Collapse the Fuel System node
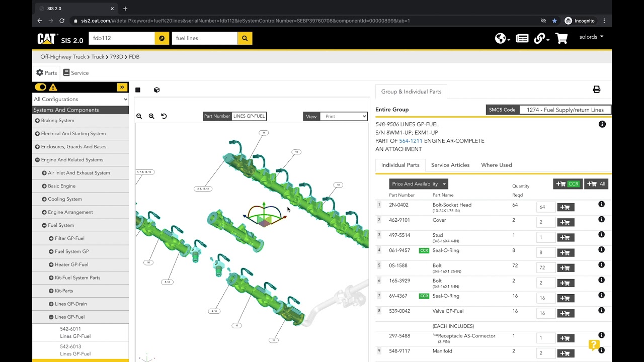 (44, 225)
